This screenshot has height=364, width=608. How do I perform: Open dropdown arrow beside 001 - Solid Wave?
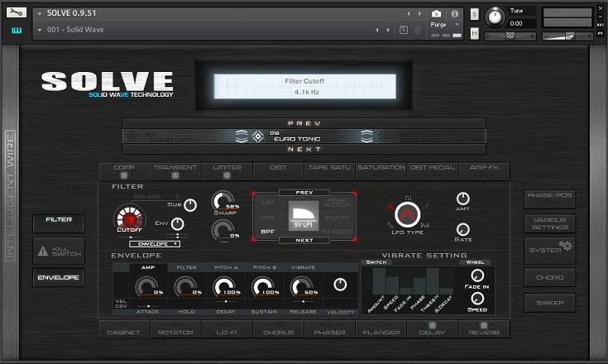(39, 30)
